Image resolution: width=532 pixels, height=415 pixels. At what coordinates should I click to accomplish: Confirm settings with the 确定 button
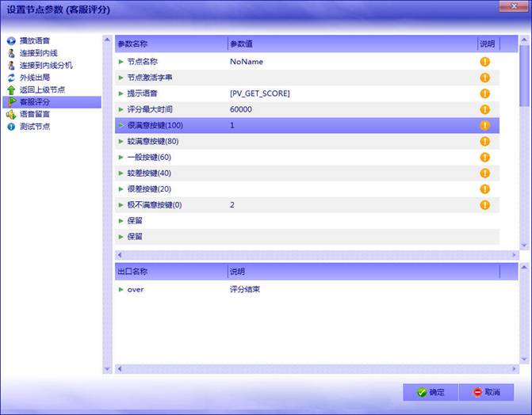click(x=430, y=392)
